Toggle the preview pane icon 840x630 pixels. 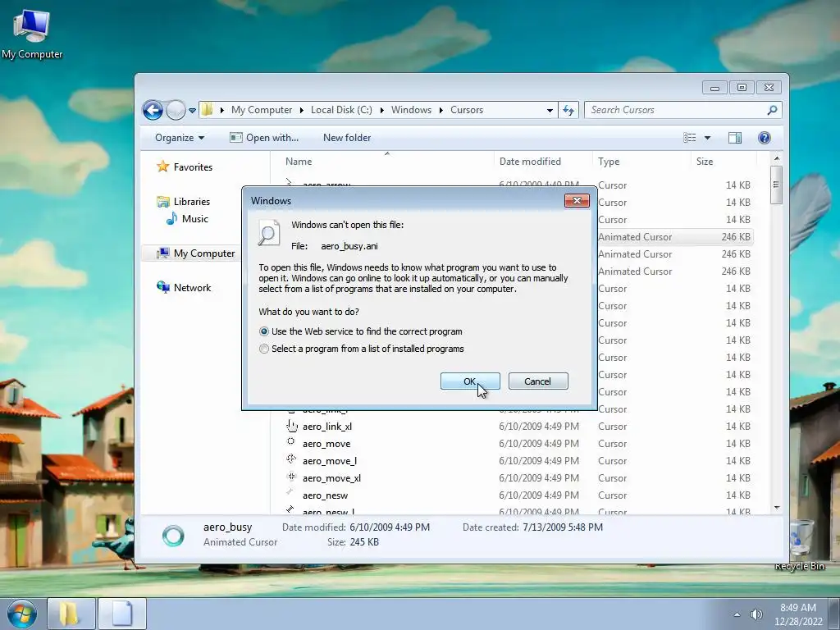pyautogui.click(x=735, y=138)
